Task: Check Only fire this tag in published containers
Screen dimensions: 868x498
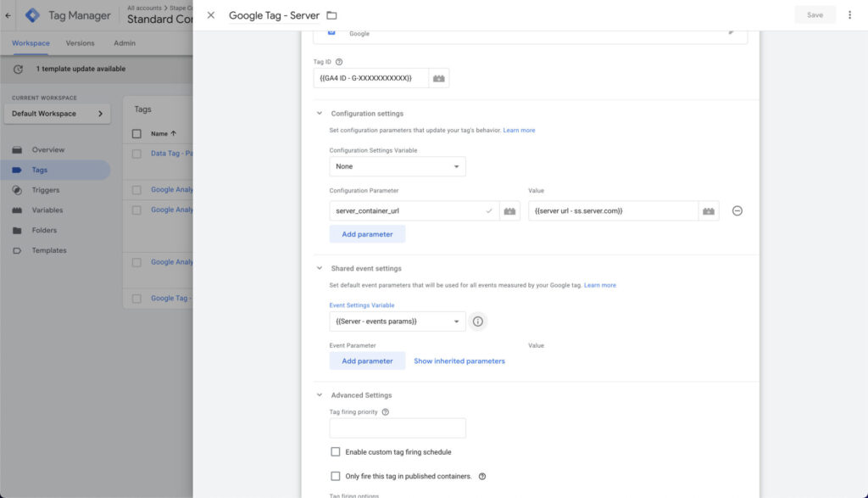Action: 336,476
